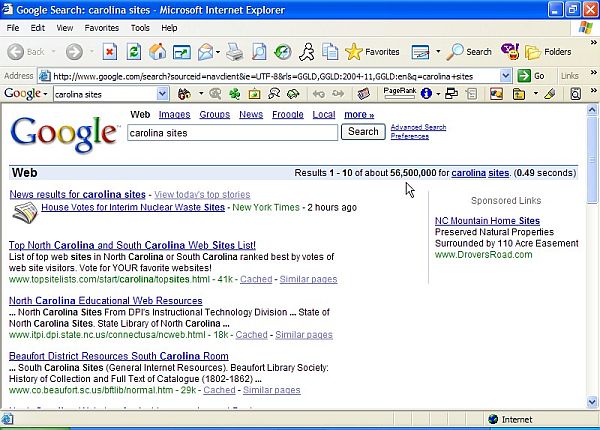Click Google toolbar binoculars search icon
This screenshot has width=600, height=430.
(184, 94)
